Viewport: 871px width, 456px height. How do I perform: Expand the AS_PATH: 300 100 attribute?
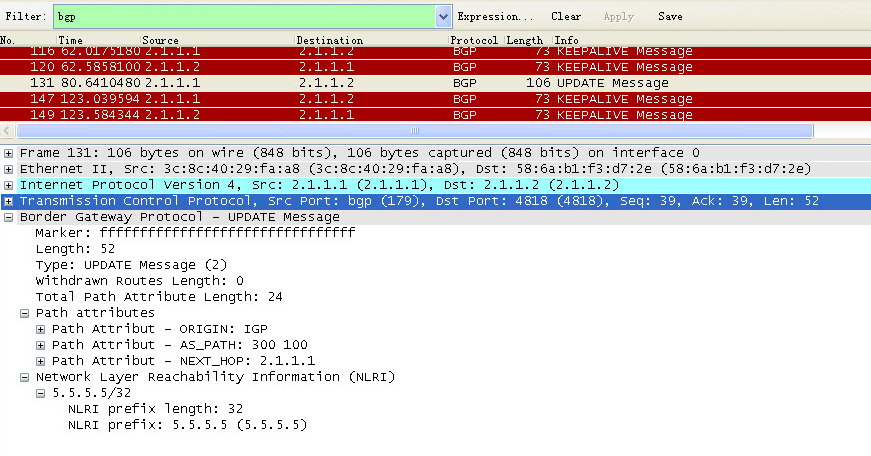41,346
